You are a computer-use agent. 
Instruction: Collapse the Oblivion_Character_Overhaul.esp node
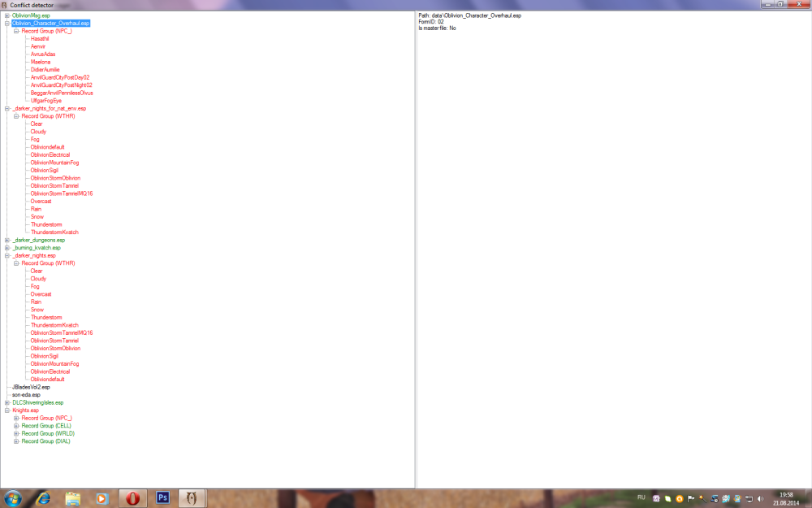coord(7,24)
